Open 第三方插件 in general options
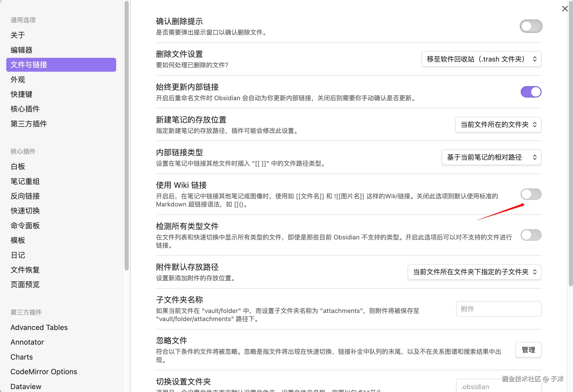 tap(29, 124)
